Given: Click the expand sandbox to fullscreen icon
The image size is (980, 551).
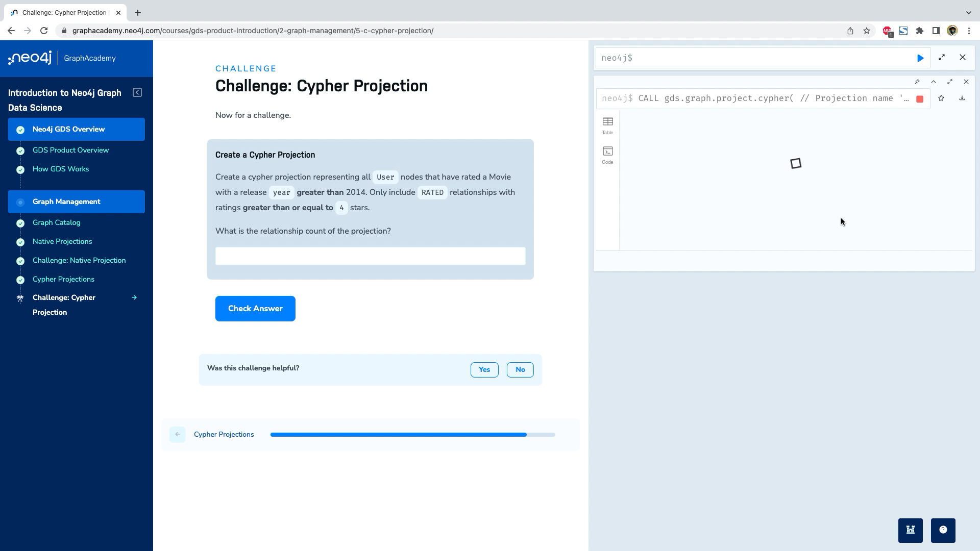Looking at the screenshot, I should (942, 57).
